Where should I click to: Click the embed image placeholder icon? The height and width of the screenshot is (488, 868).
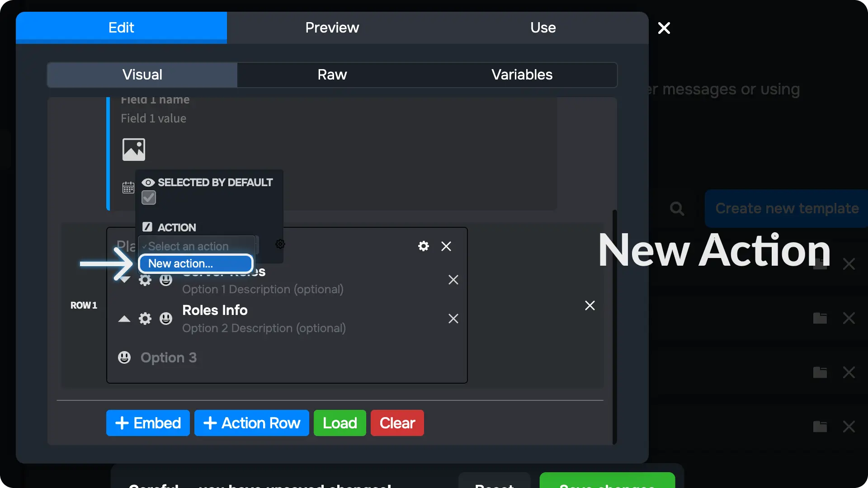pyautogui.click(x=134, y=150)
